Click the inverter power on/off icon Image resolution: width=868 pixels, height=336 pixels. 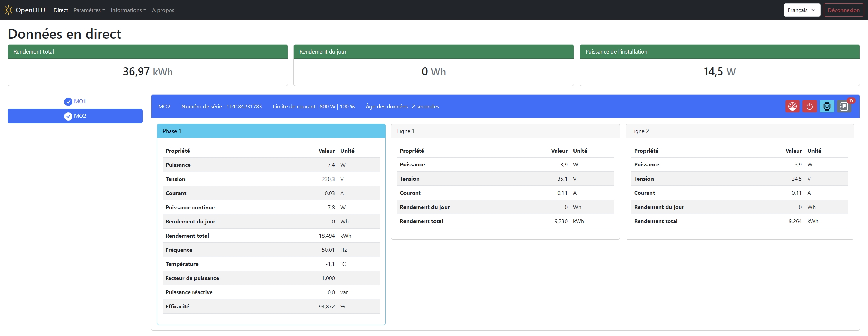(x=809, y=106)
